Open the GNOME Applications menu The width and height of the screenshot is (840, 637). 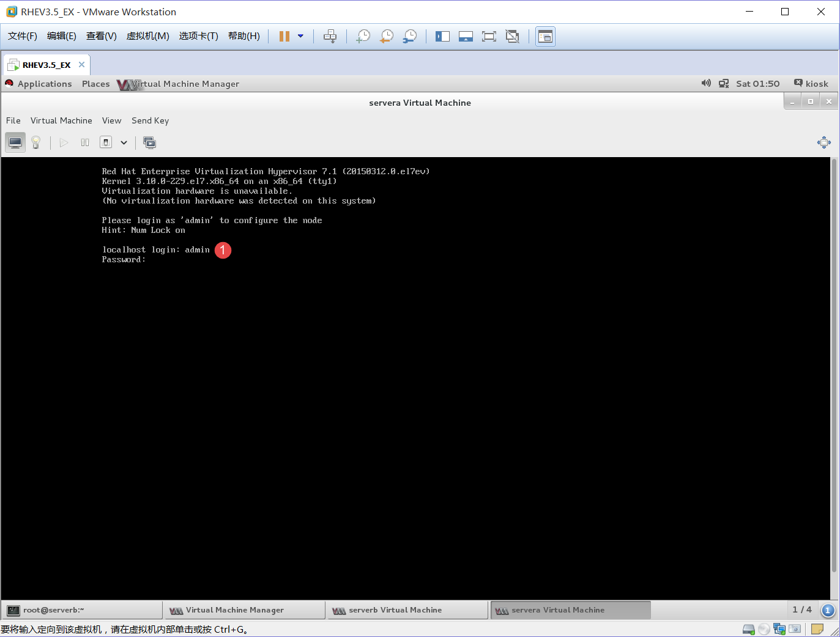pyautogui.click(x=45, y=84)
